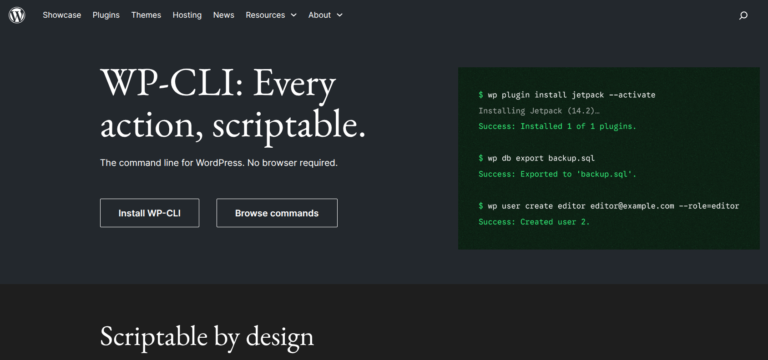Open the search magnifier icon
The height and width of the screenshot is (360, 768).
tap(743, 16)
